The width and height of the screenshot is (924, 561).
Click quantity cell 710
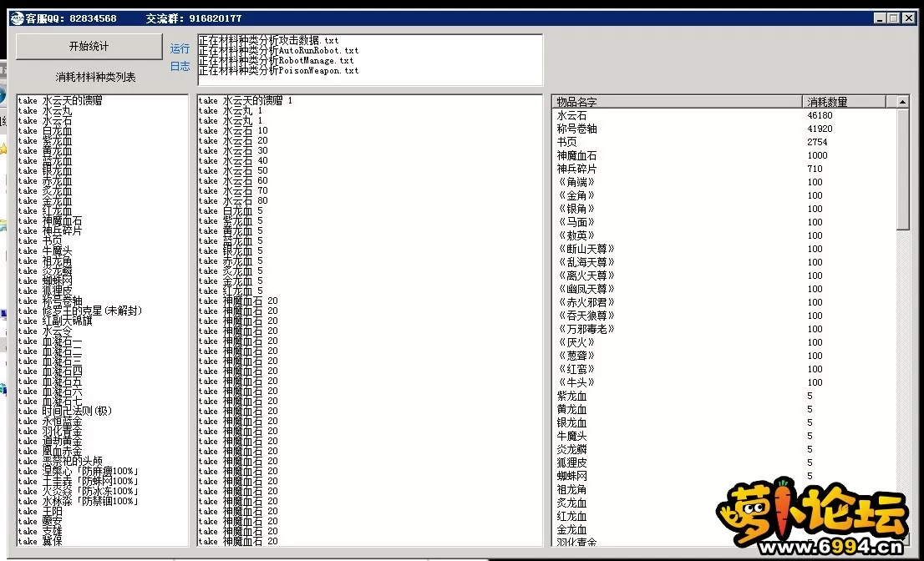click(x=815, y=169)
